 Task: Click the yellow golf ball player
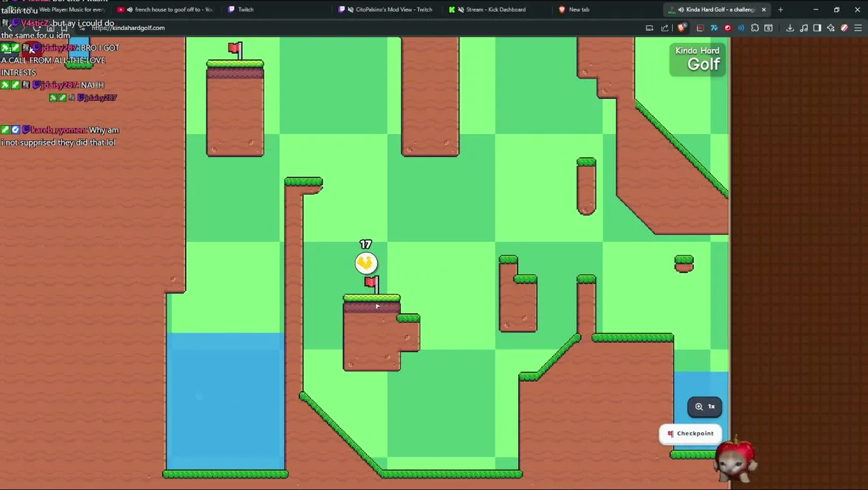[x=366, y=263]
